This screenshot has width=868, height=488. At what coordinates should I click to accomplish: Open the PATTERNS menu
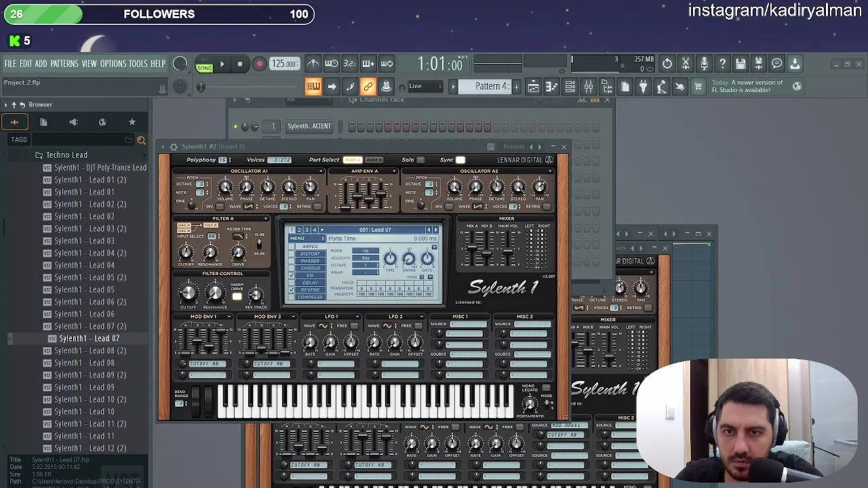[x=64, y=64]
